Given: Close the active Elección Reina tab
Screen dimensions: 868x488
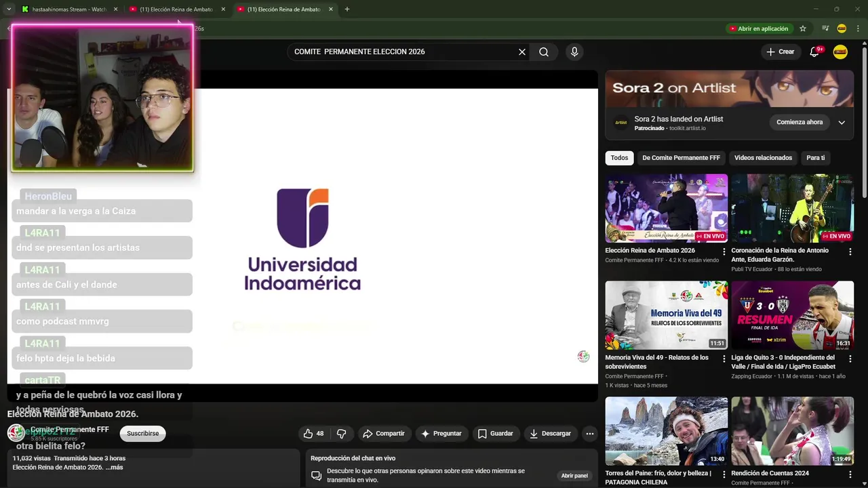Looking at the screenshot, I should click(x=331, y=9).
